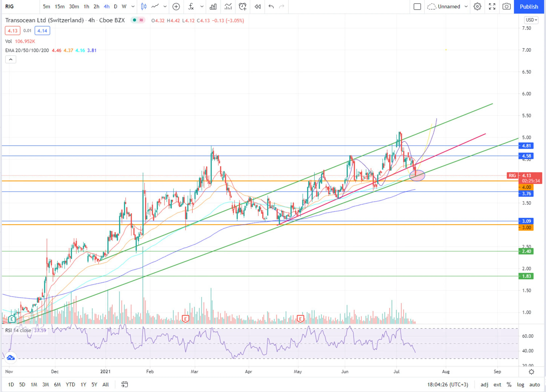Set the date range to YTD

click(70, 385)
